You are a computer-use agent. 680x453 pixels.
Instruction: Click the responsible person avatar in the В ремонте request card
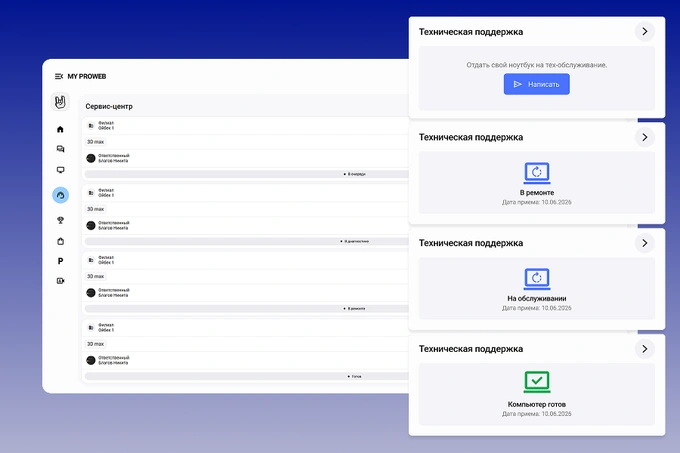[91, 293]
